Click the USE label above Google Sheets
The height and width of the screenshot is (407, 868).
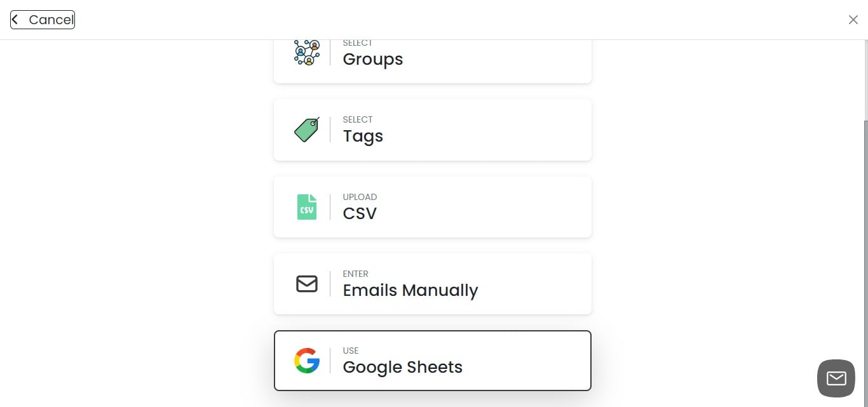pyautogui.click(x=350, y=350)
